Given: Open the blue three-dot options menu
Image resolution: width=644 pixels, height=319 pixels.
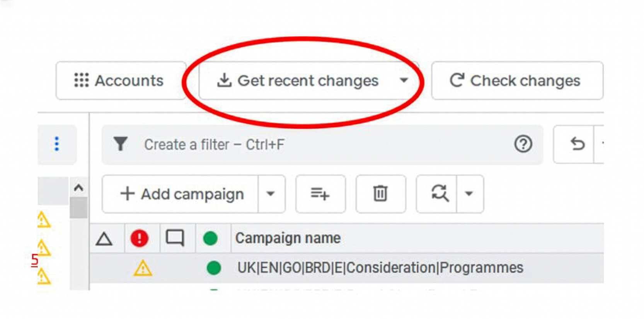Looking at the screenshot, I should click(x=57, y=144).
